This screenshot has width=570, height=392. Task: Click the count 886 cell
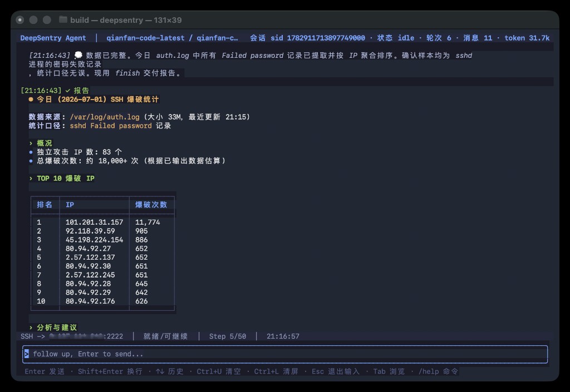pos(141,240)
